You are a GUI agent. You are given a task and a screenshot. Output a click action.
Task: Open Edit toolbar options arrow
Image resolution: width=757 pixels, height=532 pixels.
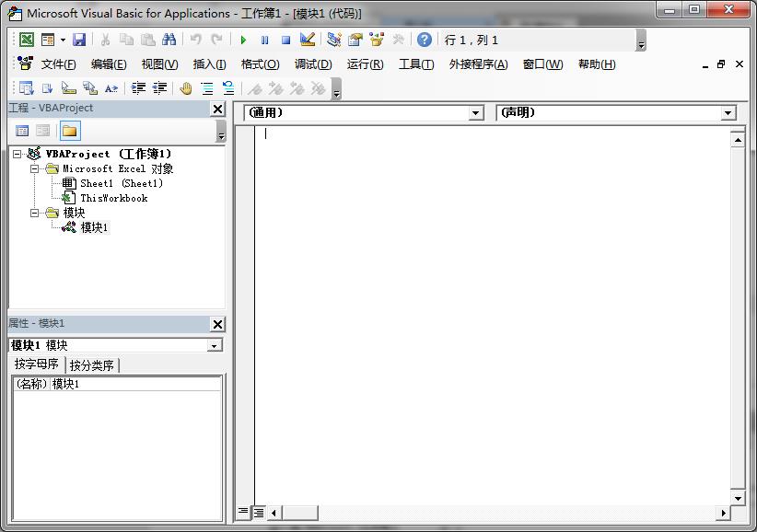pyautogui.click(x=337, y=89)
